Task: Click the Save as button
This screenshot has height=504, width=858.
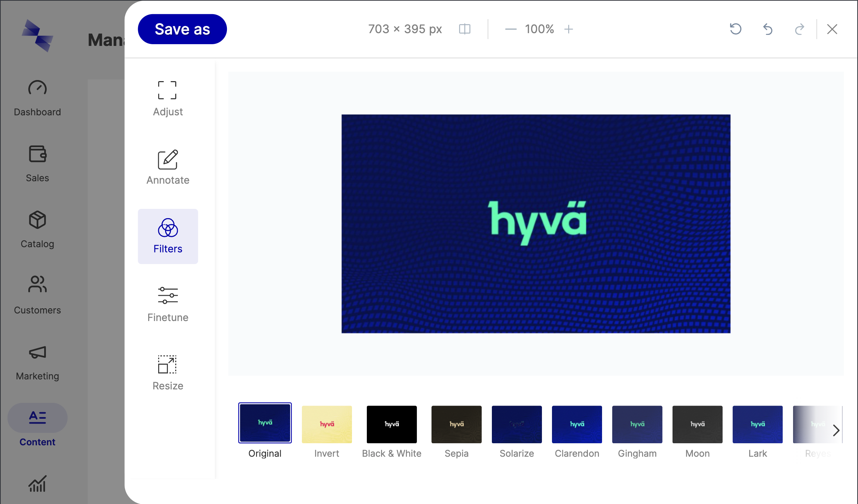Action: [x=182, y=29]
